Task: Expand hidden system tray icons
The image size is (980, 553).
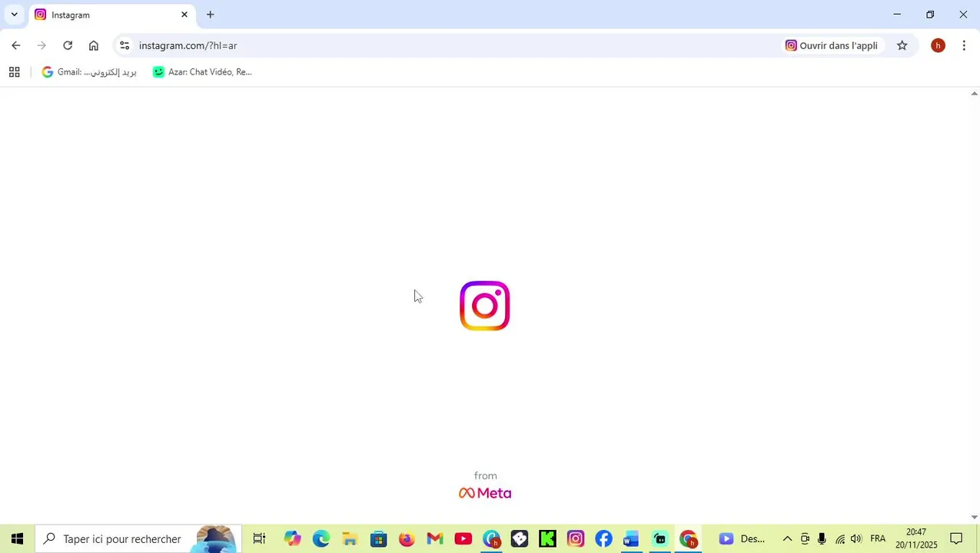Action: coord(787,538)
